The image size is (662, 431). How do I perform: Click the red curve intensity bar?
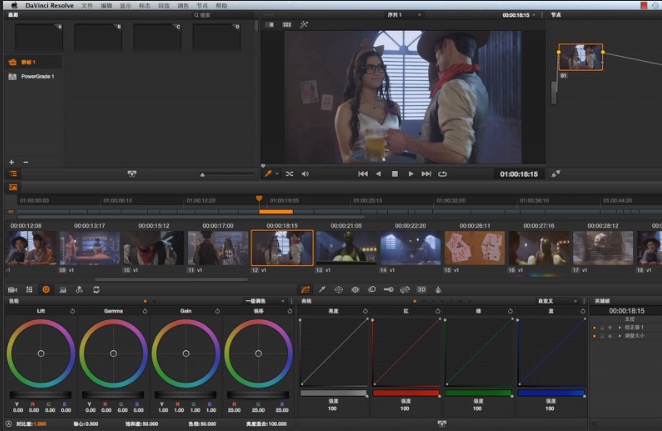(x=406, y=393)
